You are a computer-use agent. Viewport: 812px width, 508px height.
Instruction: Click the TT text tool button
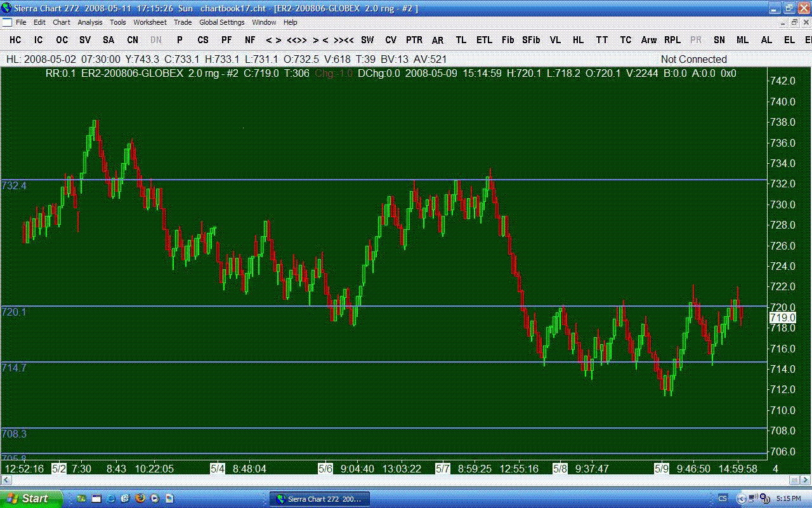pyautogui.click(x=601, y=40)
